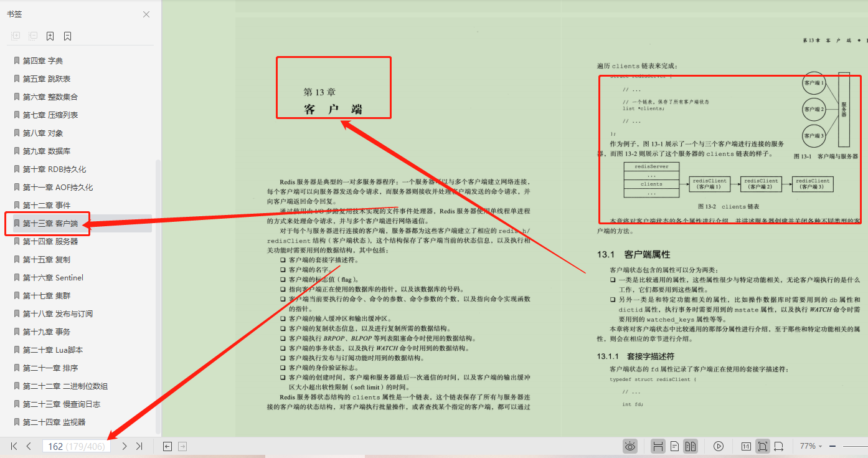Screen dimensions: 868x458
Task: Select fit width zoom mode
Action: pyautogui.click(x=778, y=446)
